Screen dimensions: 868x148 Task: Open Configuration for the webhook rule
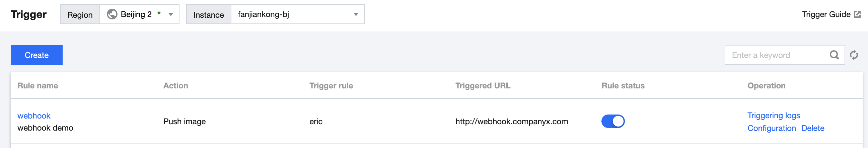pos(771,128)
